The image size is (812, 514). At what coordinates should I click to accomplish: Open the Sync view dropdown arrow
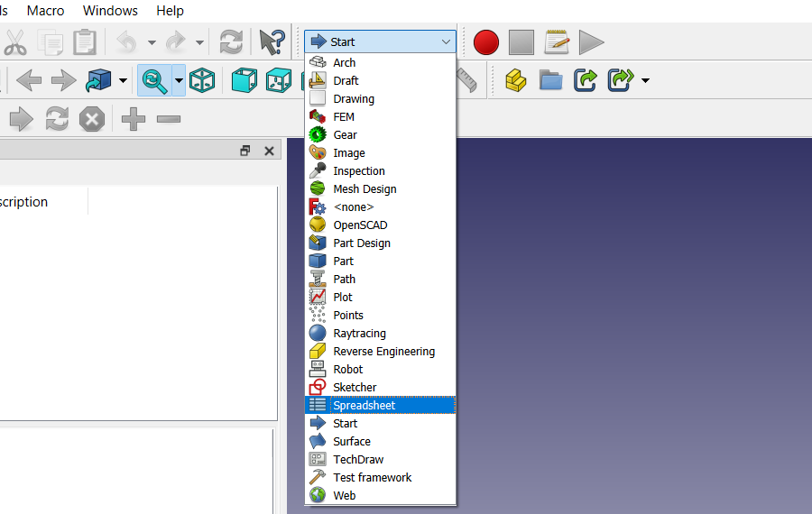pyautogui.click(x=179, y=81)
